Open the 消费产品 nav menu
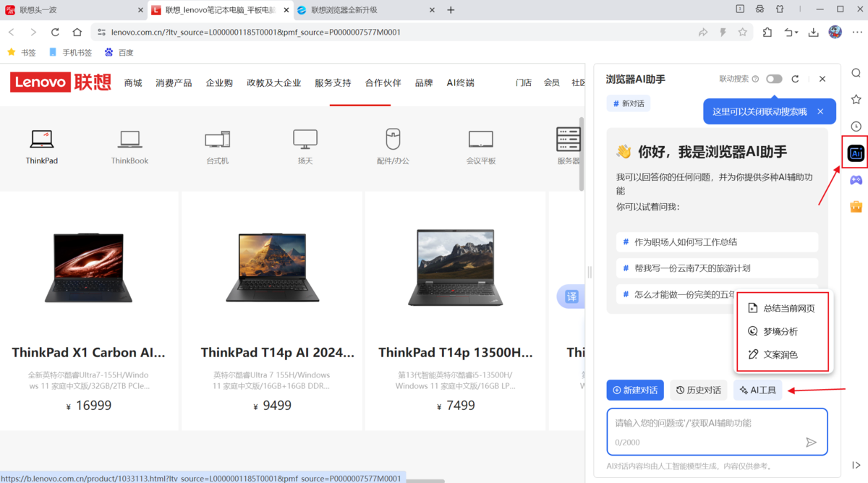Image resolution: width=868 pixels, height=483 pixels. tap(174, 82)
